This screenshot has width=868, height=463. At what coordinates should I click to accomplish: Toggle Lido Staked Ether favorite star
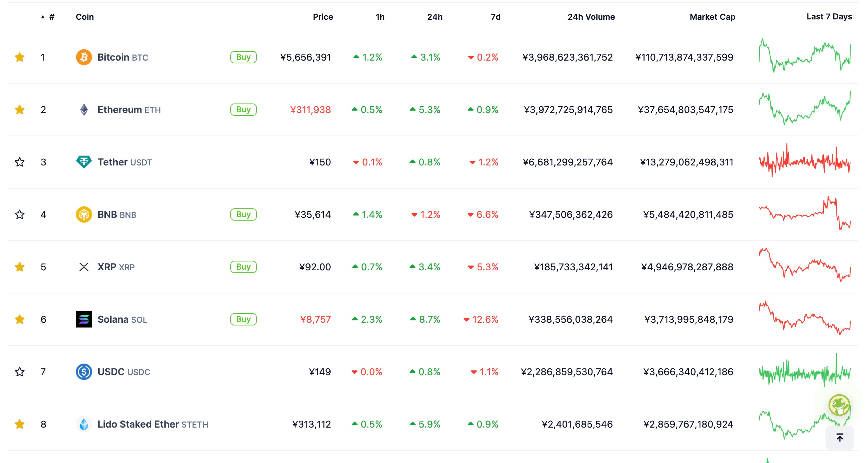[x=20, y=424]
